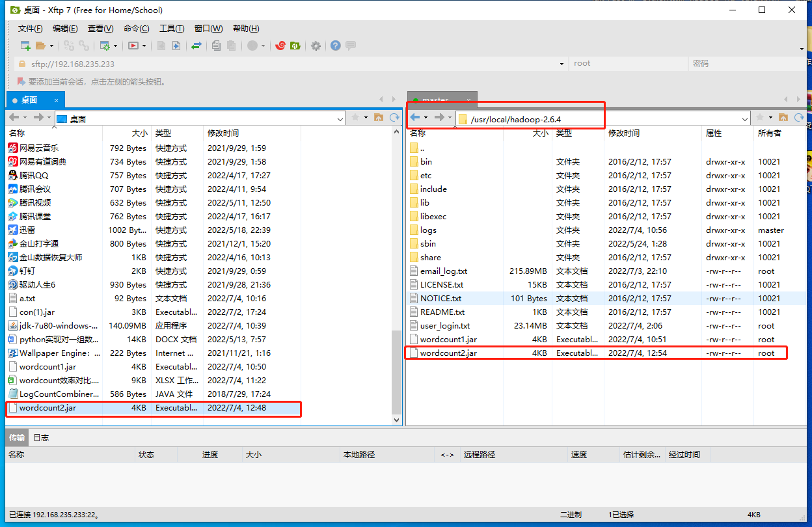The height and width of the screenshot is (527, 812).
Task: Click the speech bubble feedback icon
Action: [x=351, y=46]
